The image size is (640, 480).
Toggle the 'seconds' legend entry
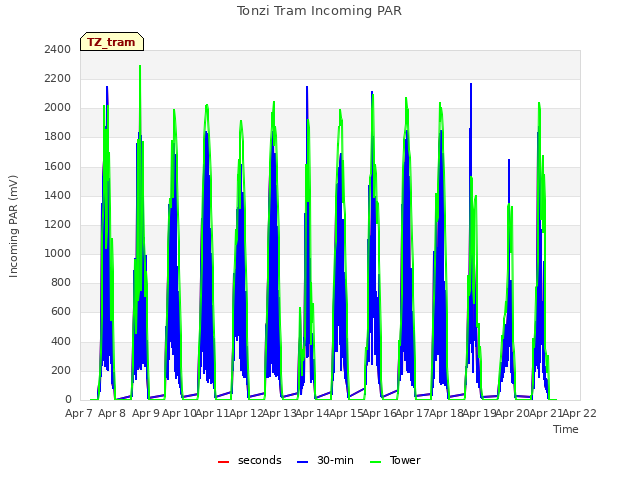(x=250, y=460)
